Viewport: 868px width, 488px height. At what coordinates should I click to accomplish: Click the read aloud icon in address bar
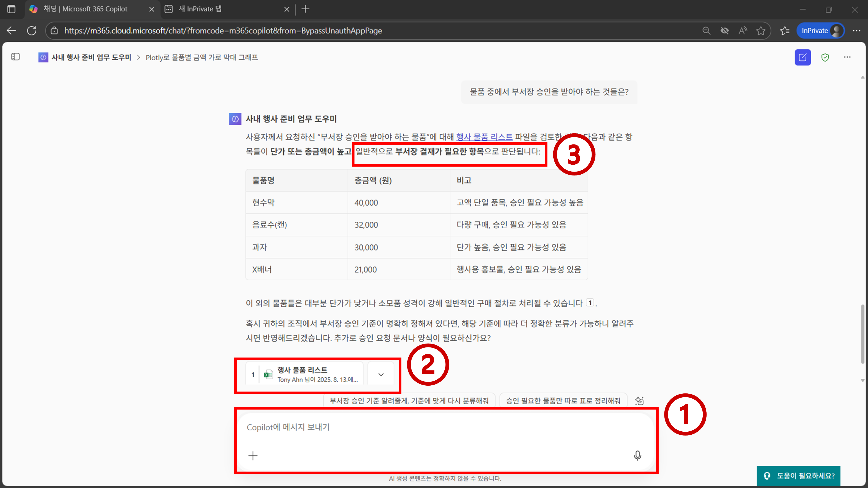tap(743, 31)
